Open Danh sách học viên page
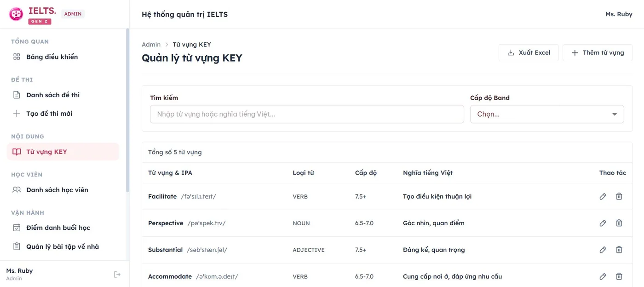 click(63, 190)
